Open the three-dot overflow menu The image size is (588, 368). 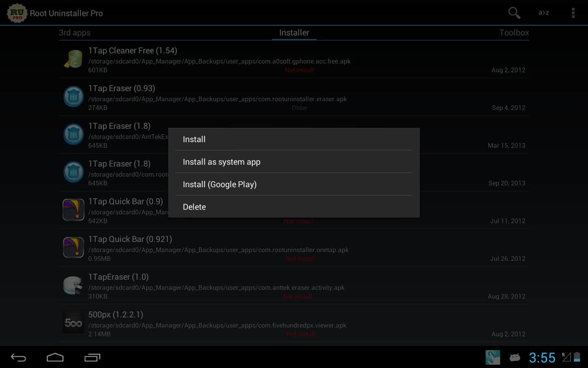tap(573, 13)
